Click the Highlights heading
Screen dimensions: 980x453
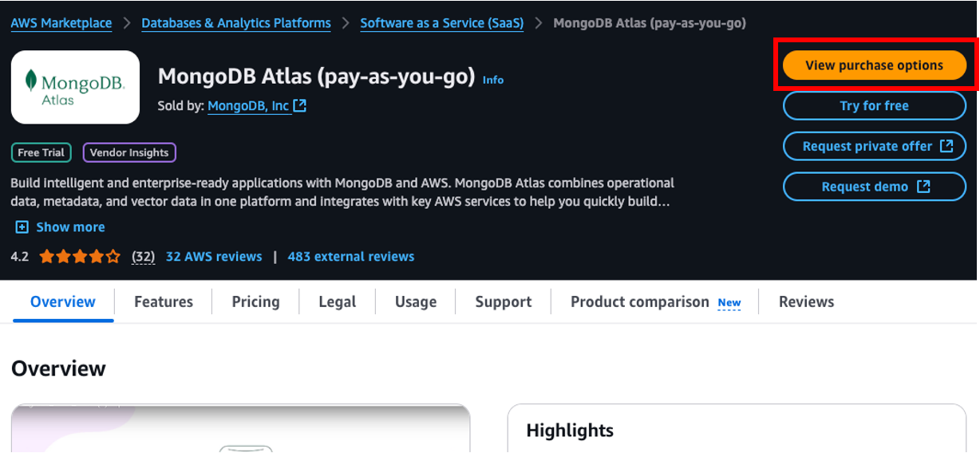coord(570,431)
